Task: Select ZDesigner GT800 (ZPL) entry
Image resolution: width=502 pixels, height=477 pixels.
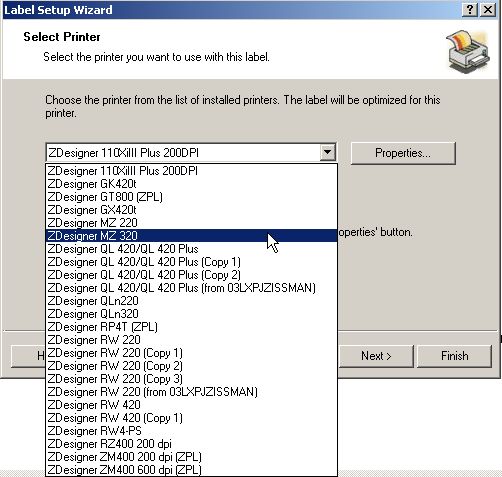Action: point(191,197)
